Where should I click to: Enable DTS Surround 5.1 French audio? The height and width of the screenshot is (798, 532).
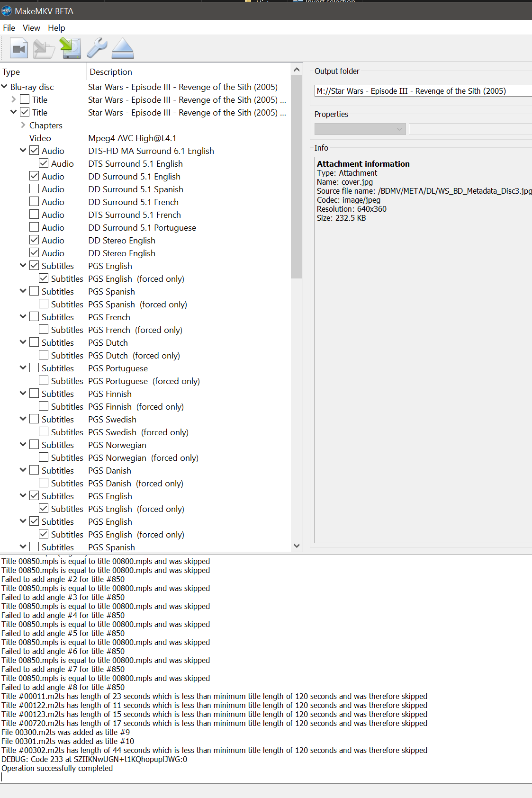(34, 215)
